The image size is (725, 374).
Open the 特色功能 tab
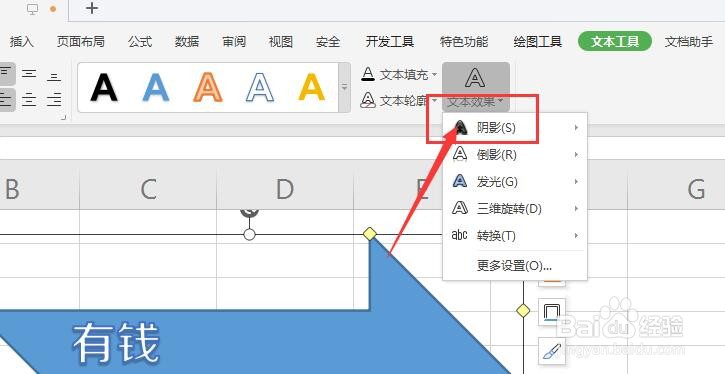(x=464, y=42)
